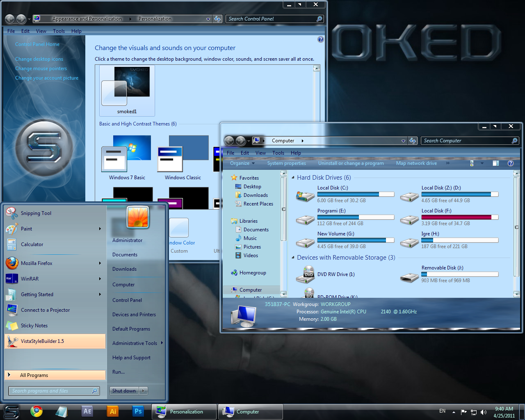The width and height of the screenshot is (525, 420).
Task: Select Downloads under Favorites in navigation pane
Action: click(256, 195)
